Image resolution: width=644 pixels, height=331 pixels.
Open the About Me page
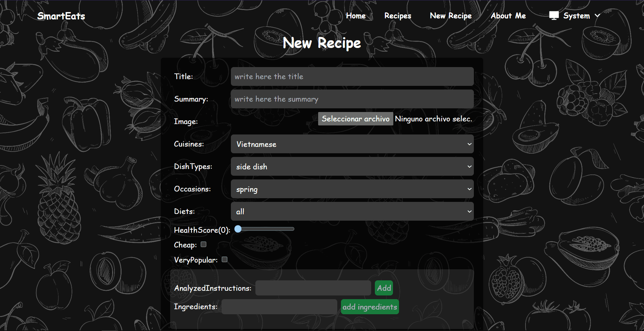[508, 16]
